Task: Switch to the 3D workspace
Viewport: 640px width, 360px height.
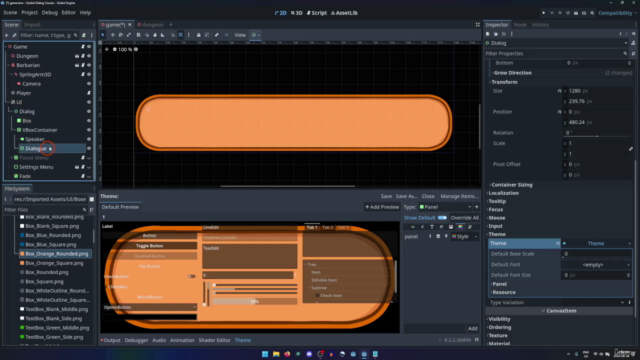Action: pyautogui.click(x=297, y=13)
